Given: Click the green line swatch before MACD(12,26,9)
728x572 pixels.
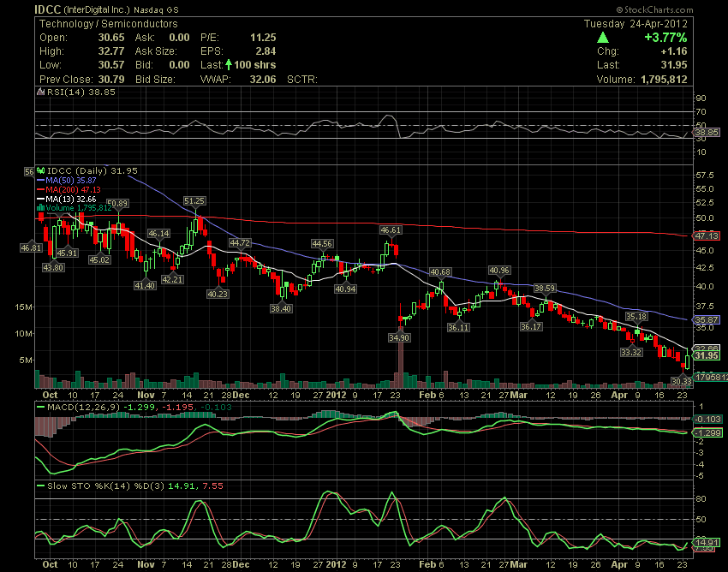Looking at the screenshot, I should (x=41, y=408).
